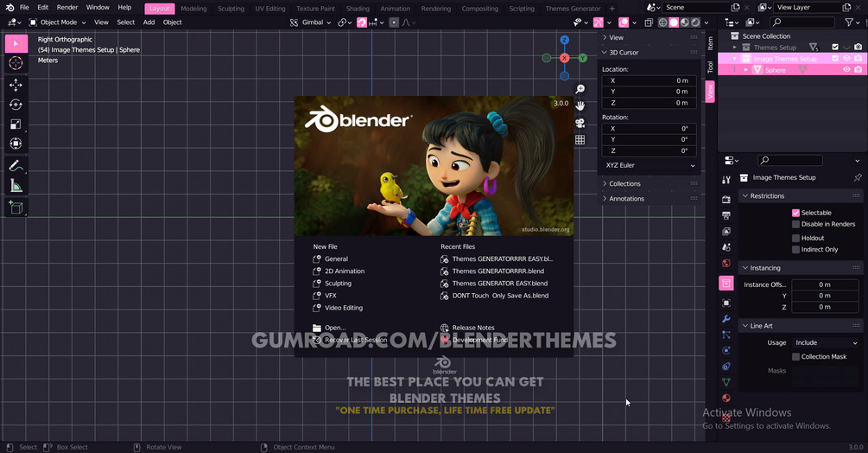Enable the Collection Mask checkbox
This screenshot has height=453, width=868.
[x=795, y=357]
